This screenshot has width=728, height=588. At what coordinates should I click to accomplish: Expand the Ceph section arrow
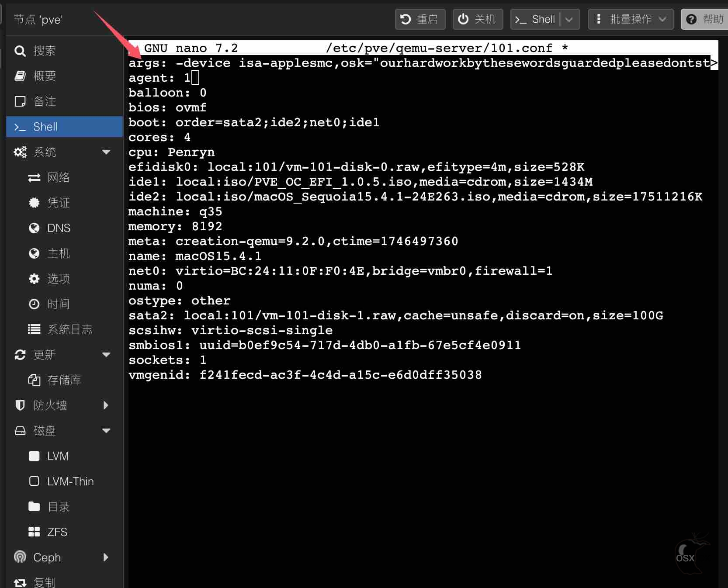click(106, 557)
